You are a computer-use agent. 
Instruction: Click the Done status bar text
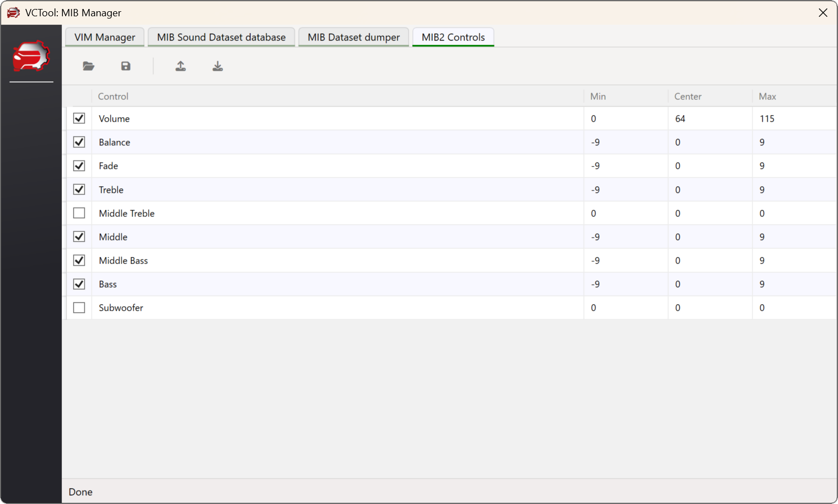[81, 492]
